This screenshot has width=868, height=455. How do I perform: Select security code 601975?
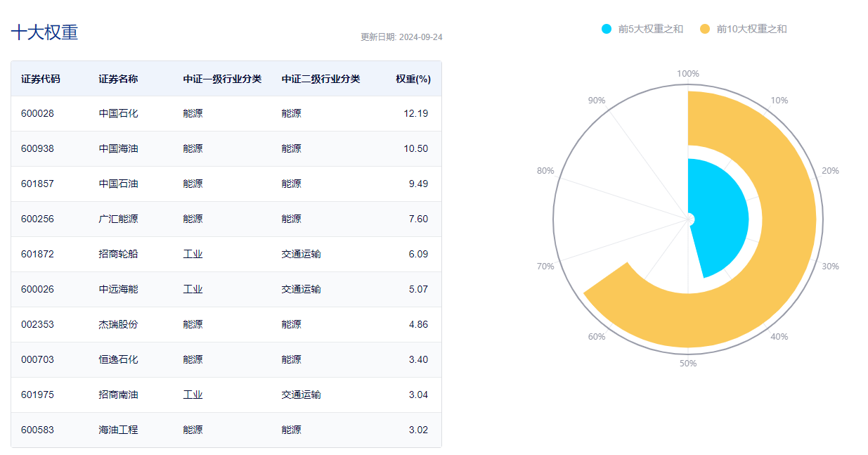[x=37, y=395]
